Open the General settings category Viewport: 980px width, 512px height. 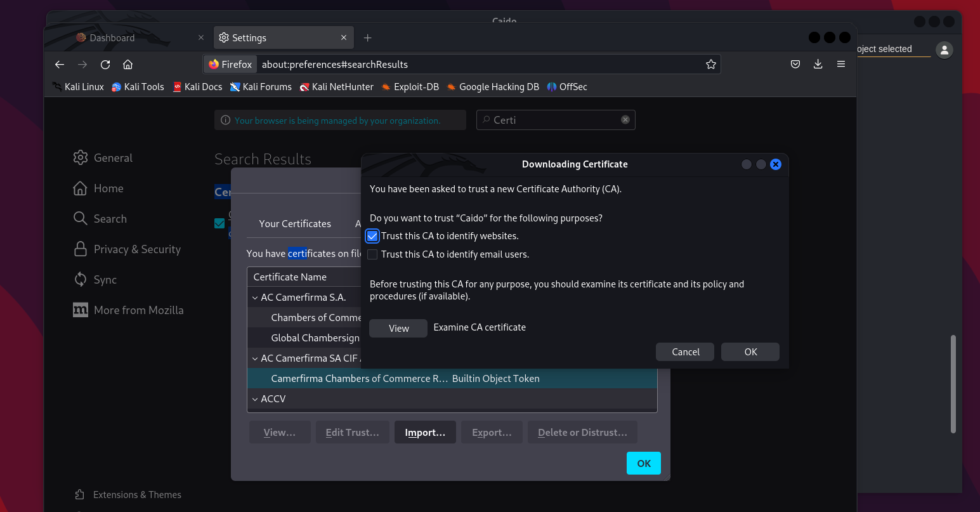pyautogui.click(x=103, y=158)
